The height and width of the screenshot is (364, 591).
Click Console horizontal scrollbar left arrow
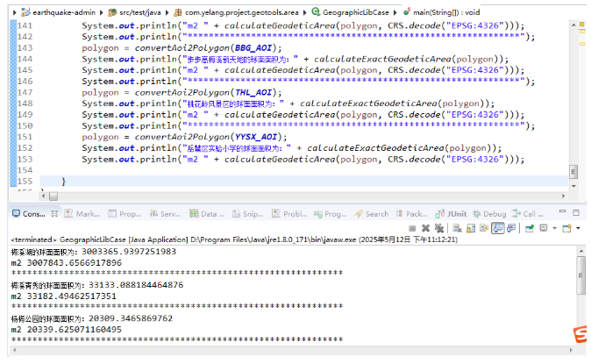tap(14, 350)
